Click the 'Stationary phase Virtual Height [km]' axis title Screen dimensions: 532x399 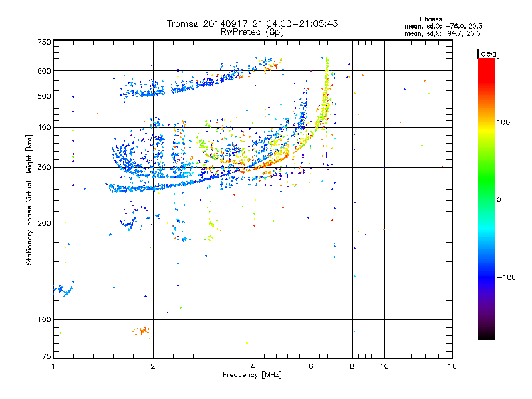tap(29, 200)
